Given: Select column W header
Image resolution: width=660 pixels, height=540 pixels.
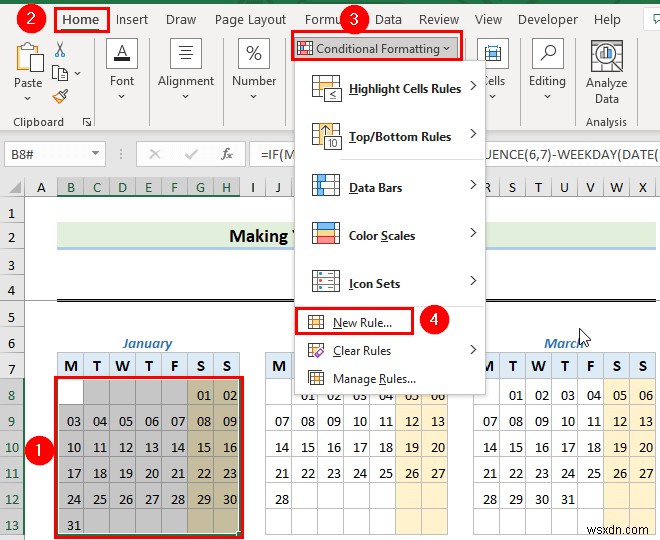Looking at the screenshot, I should [616, 187].
